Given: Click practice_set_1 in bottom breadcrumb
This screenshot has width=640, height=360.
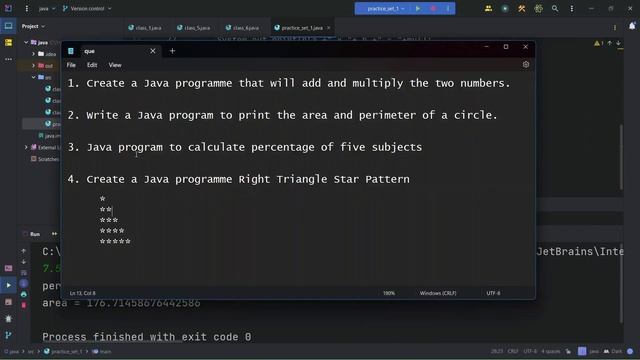Looking at the screenshot, I should coord(63,351).
